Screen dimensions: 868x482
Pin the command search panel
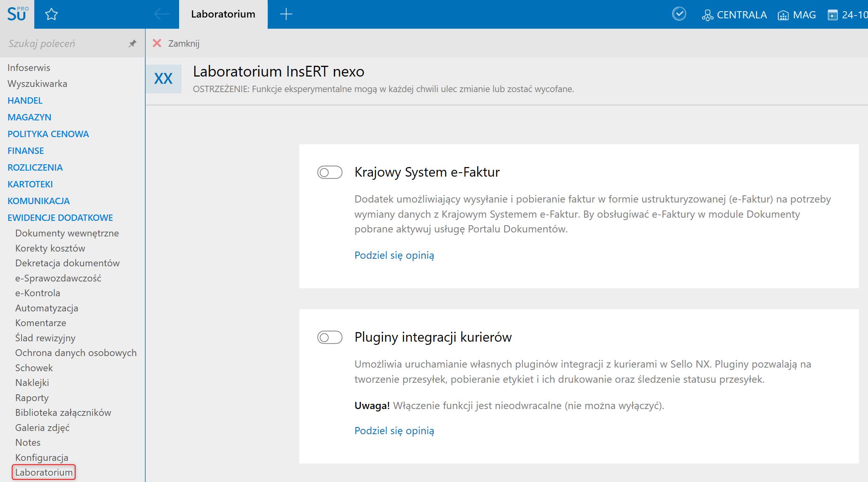(132, 43)
